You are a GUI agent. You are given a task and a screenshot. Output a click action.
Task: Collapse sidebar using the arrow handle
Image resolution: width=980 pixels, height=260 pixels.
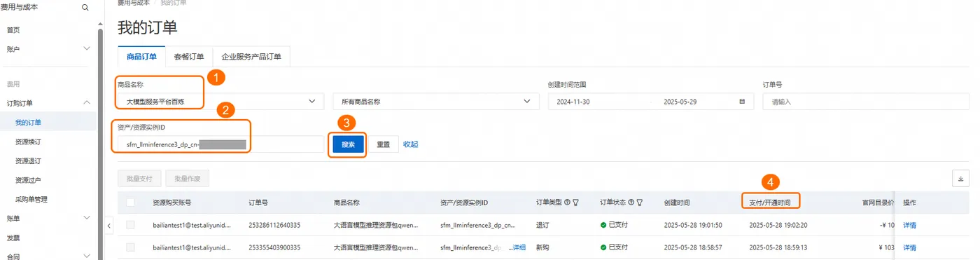click(108, 226)
